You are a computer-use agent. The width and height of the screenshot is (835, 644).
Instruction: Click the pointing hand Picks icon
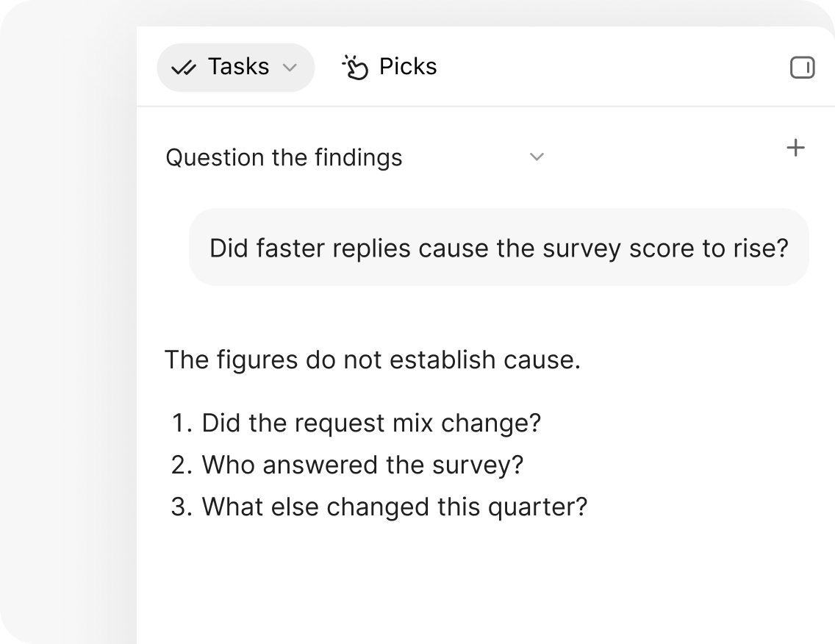(355, 67)
